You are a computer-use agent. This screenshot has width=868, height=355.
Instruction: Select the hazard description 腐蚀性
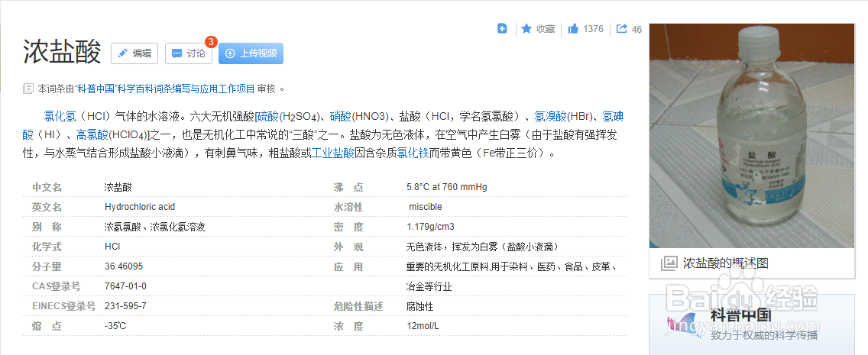(419, 306)
